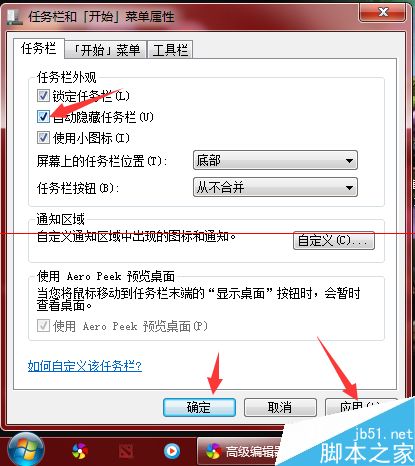
Task: Click the 确定 button
Action: click(199, 407)
